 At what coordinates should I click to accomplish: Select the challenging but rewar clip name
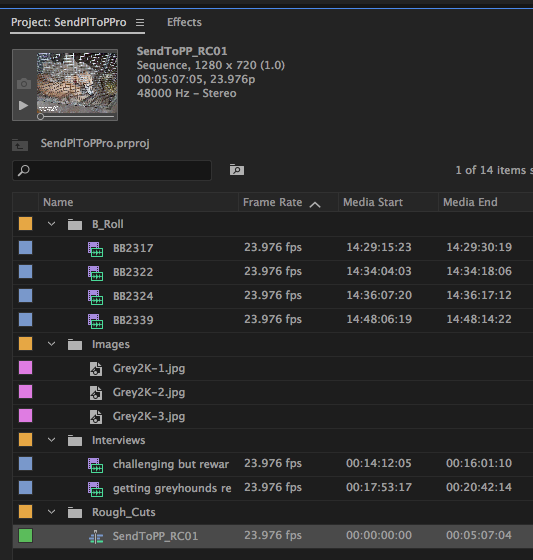click(x=171, y=464)
